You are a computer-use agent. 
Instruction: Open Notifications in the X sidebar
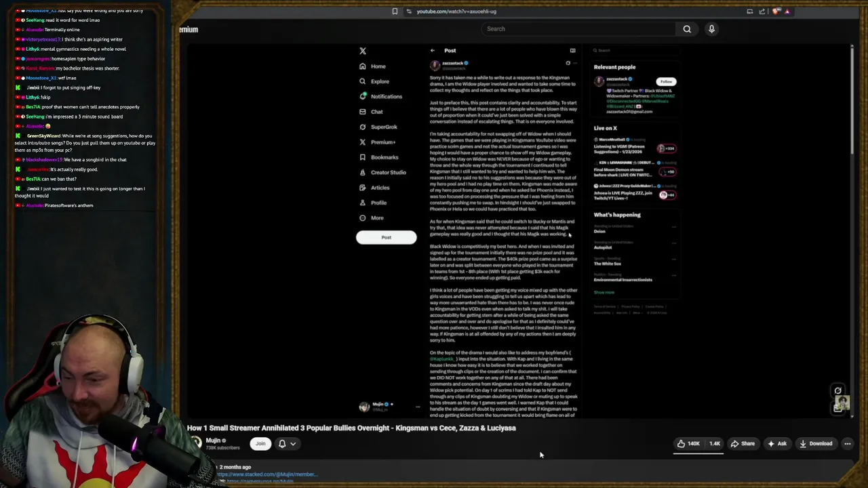point(380,96)
